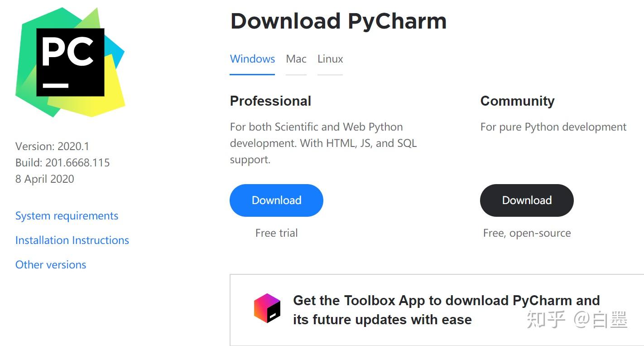
Task: Click the Build 201.6668.115 text
Action: (x=62, y=162)
